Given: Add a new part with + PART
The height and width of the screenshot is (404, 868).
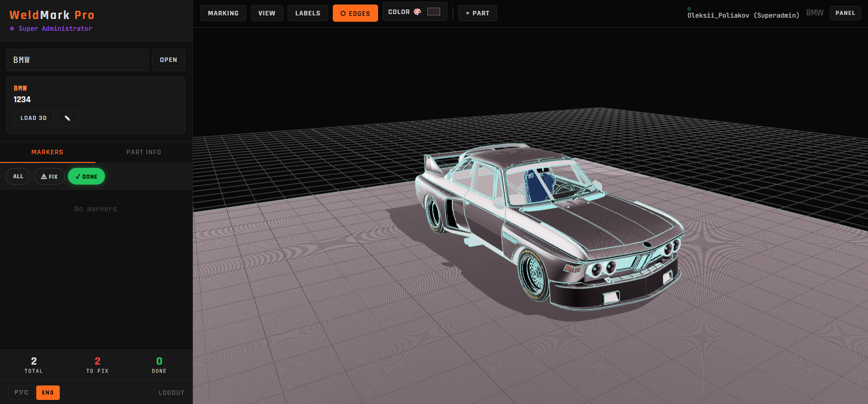Looking at the screenshot, I should click(477, 13).
